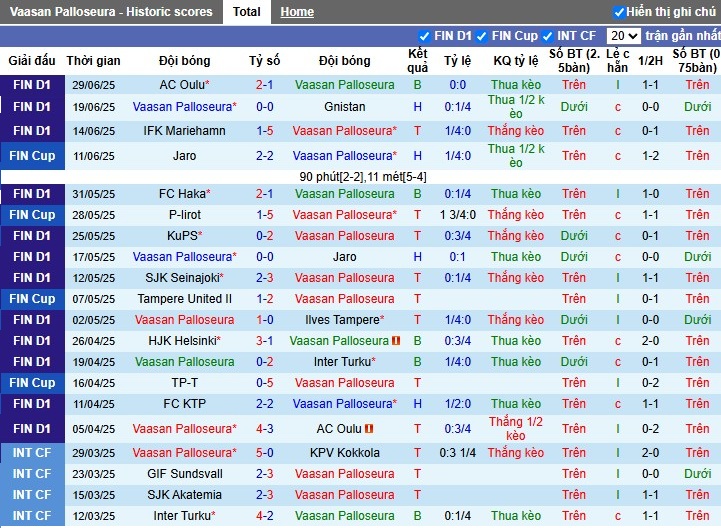Open FC Haka team link
Image resolution: width=721 pixels, height=528 pixels.
184,194
